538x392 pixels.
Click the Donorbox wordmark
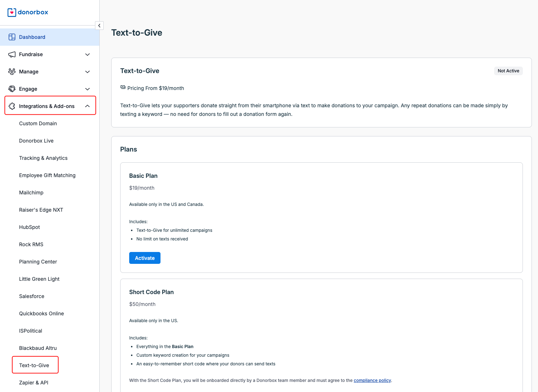pos(33,12)
